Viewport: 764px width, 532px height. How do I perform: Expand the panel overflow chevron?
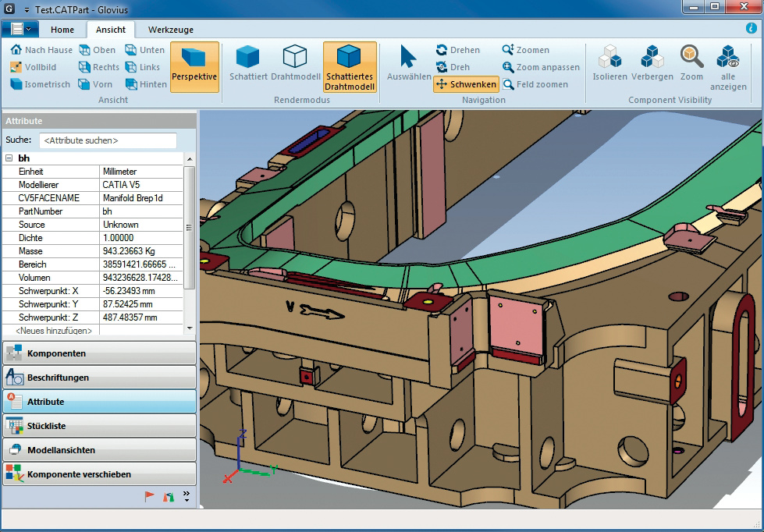(187, 496)
